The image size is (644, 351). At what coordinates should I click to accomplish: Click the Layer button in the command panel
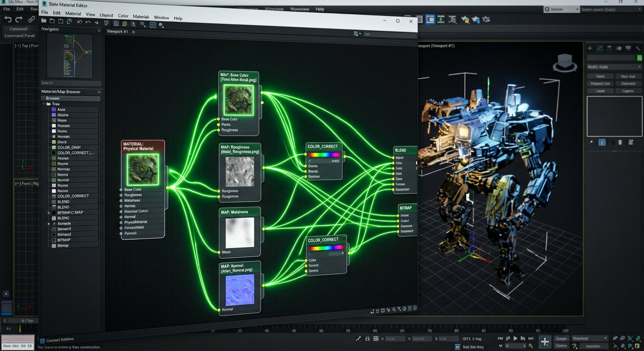click(600, 91)
